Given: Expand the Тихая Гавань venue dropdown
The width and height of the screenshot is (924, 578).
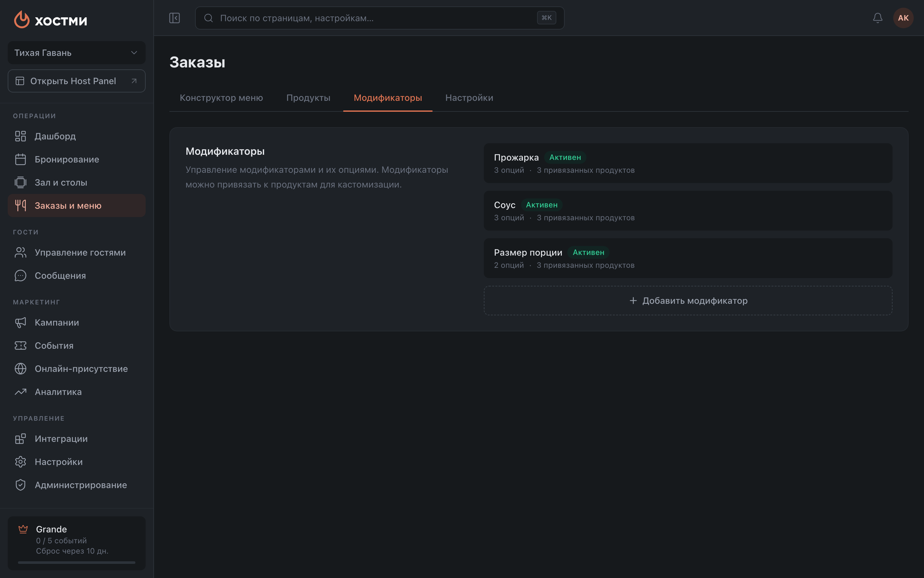Looking at the screenshot, I should point(76,53).
